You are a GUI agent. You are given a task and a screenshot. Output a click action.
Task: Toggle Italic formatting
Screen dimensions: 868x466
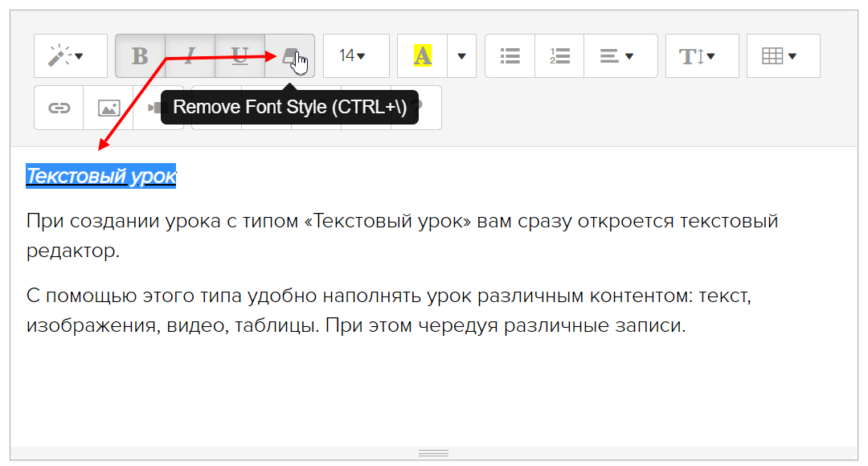190,56
